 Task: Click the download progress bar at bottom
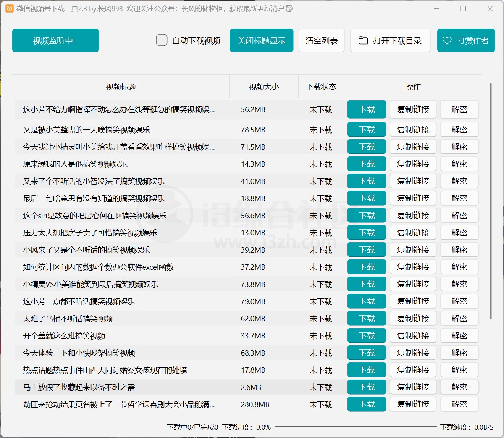[x=355, y=427]
